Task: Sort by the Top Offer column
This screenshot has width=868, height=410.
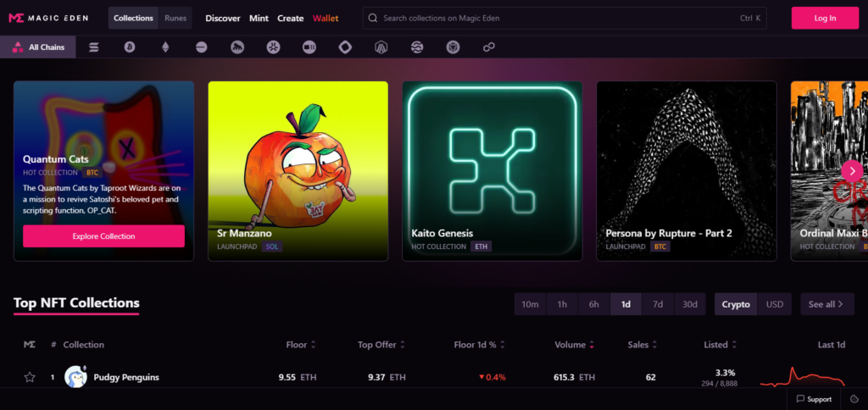Action: pos(381,345)
